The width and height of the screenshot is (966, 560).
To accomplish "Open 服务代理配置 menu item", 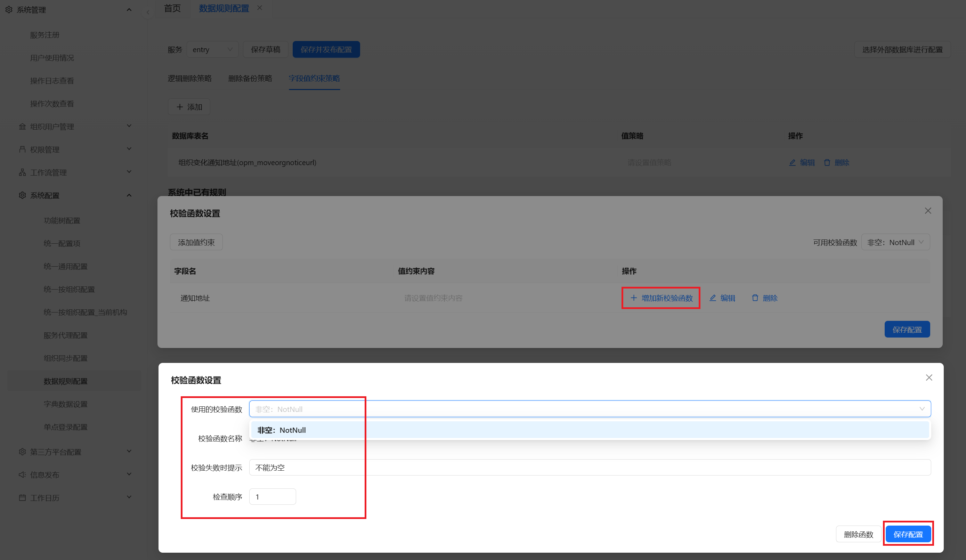I will point(66,335).
